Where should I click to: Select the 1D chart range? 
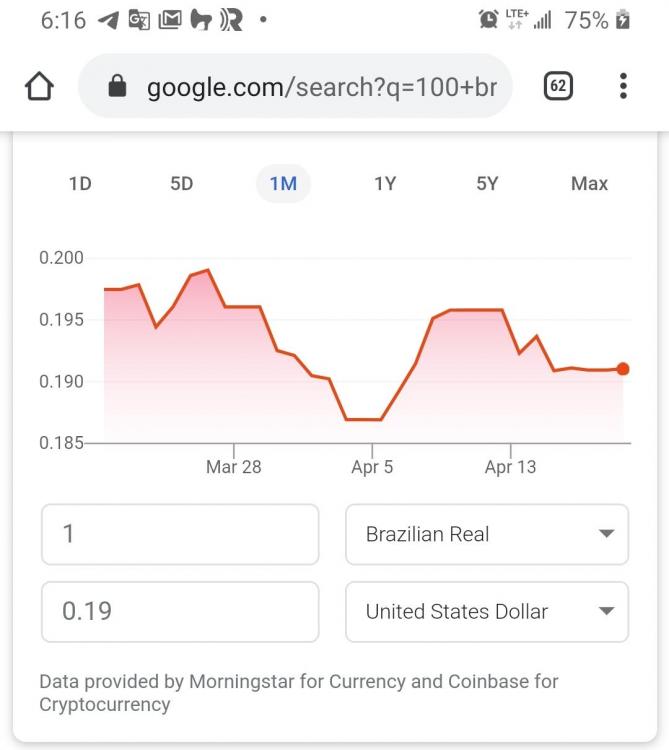pyautogui.click(x=80, y=184)
